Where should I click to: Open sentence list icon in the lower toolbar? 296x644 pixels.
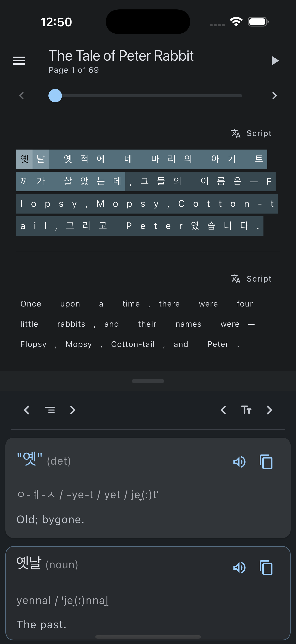tap(50, 410)
